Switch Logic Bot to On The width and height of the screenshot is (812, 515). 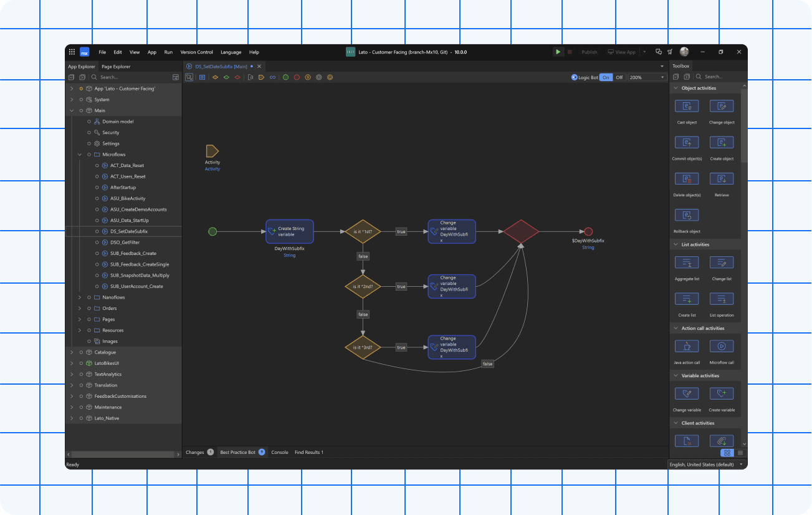tap(606, 77)
